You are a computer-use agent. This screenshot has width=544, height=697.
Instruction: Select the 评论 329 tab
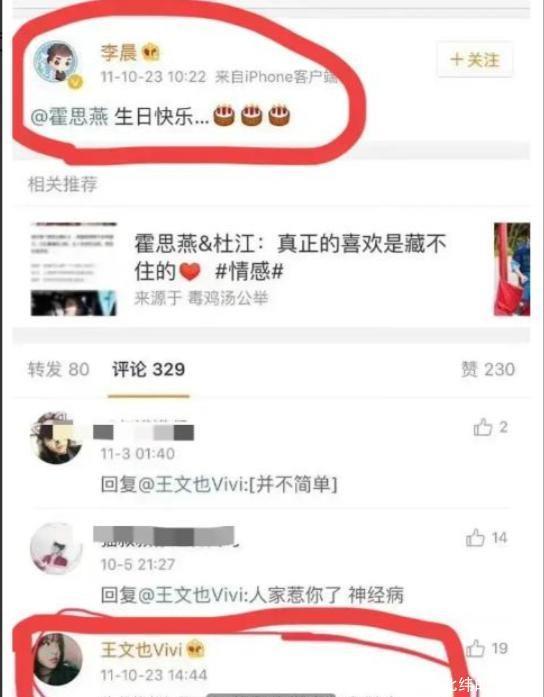[x=148, y=369]
